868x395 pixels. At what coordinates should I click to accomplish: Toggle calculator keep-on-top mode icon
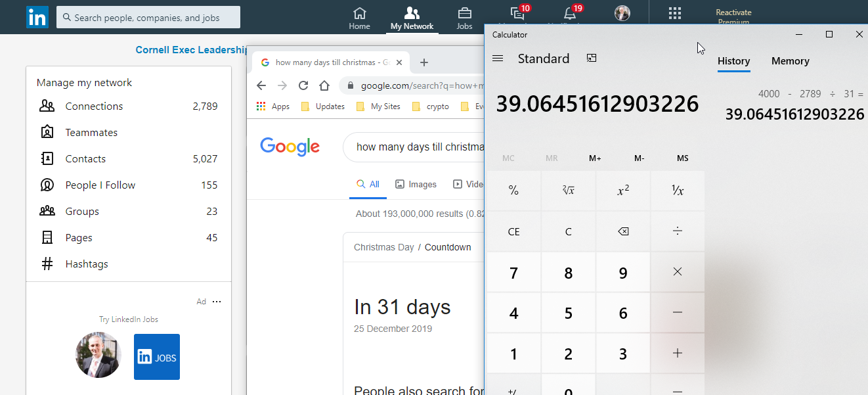click(x=592, y=58)
